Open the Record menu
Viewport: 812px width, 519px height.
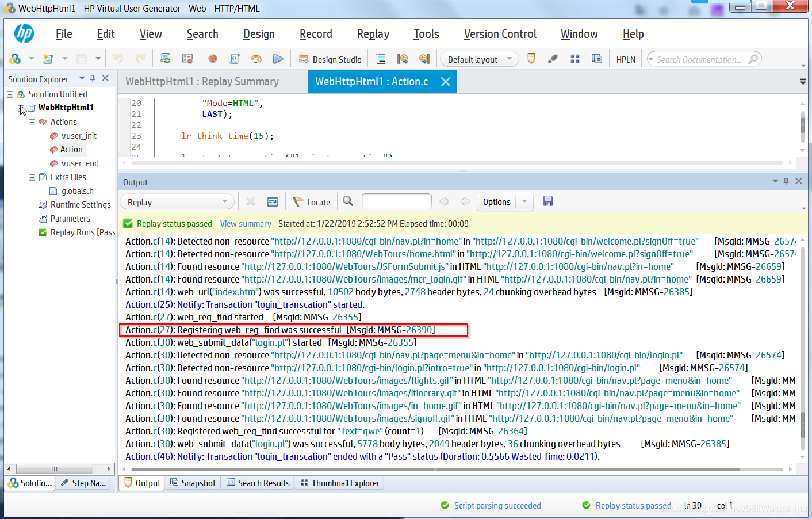pyautogui.click(x=316, y=34)
